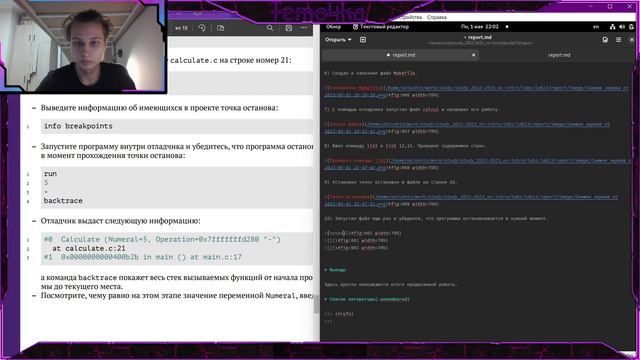Click the Makefile image link in editor

477,91
